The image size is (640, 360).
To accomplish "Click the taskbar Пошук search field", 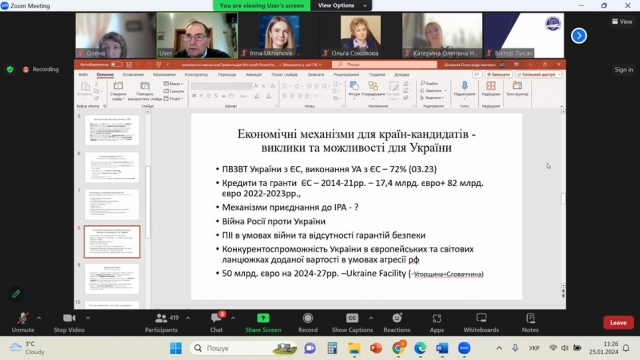I will click(243, 348).
